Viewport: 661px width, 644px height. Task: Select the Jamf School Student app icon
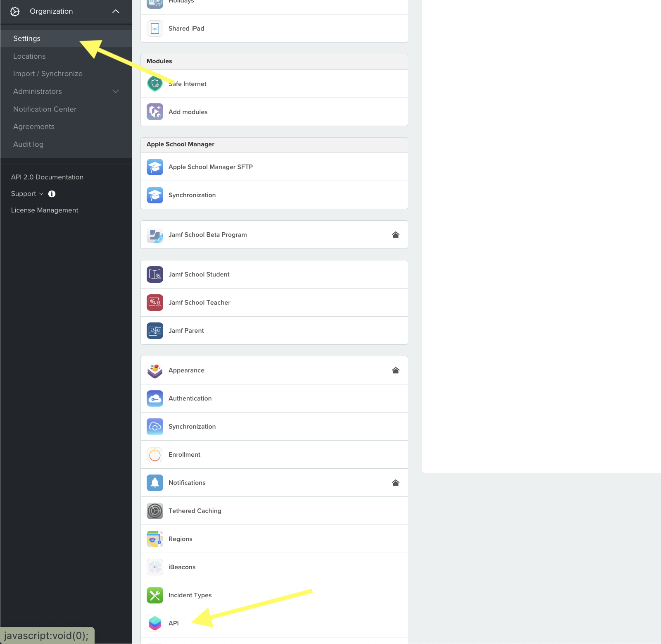pos(155,274)
